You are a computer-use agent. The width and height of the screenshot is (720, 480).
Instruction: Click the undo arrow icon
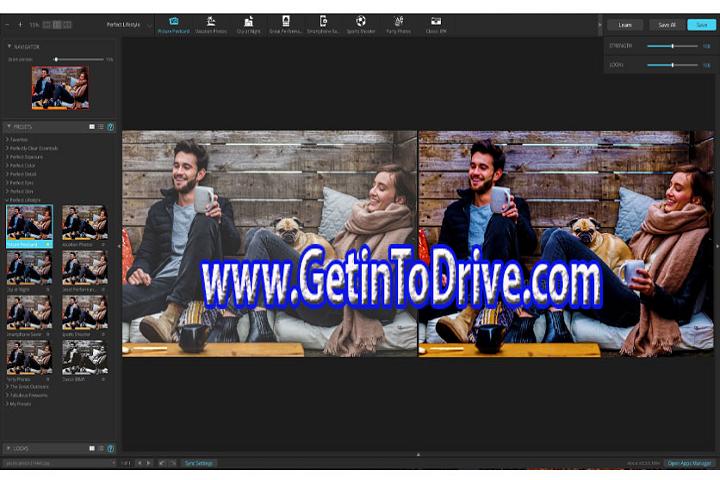[162, 463]
